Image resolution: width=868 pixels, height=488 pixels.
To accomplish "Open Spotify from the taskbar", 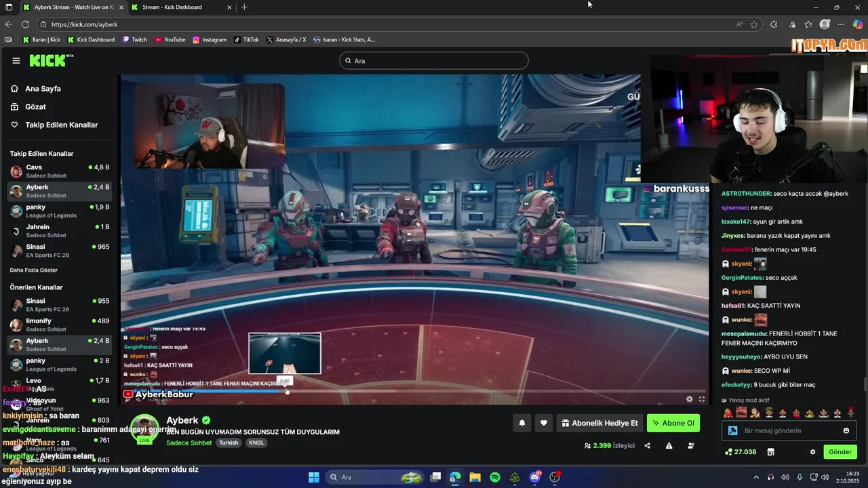I will click(x=495, y=477).
